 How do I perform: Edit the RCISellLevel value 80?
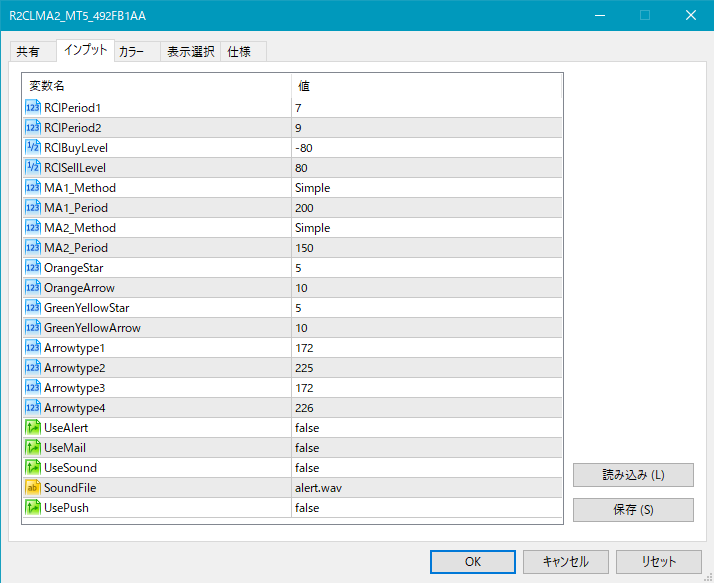(x=427, y=168)
